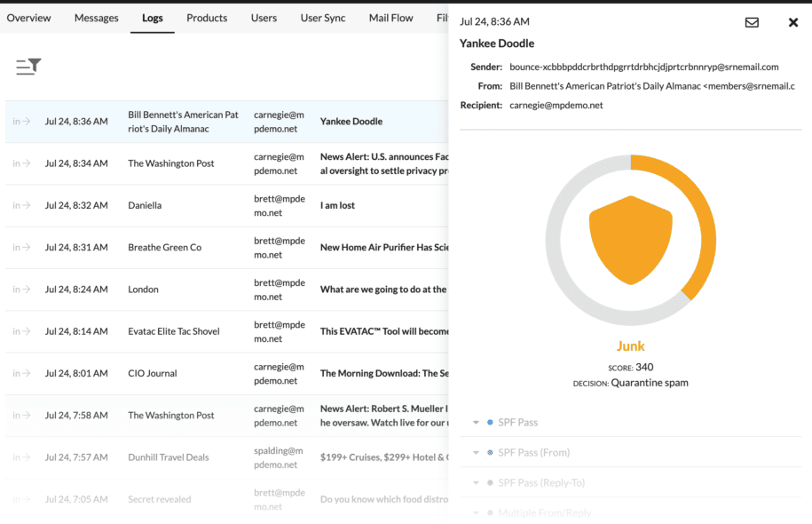The width and height of the screenshot is (812, 524).
Task: Click the orange shield Junk icon
Action: [x=631, y=240]
